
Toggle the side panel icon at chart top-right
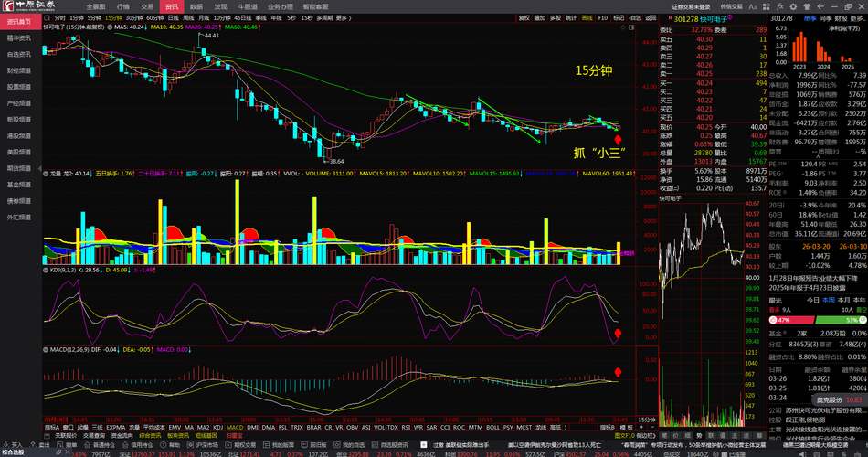[x=631, y=27]
